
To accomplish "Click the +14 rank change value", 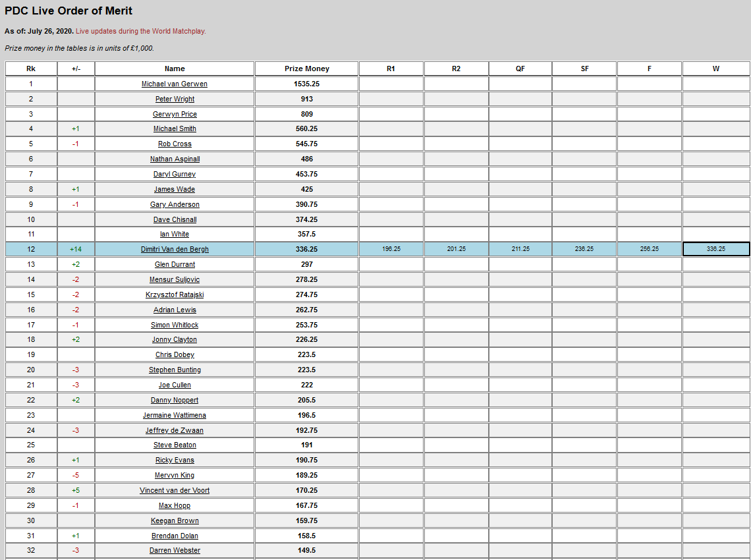I will [76, 249].
